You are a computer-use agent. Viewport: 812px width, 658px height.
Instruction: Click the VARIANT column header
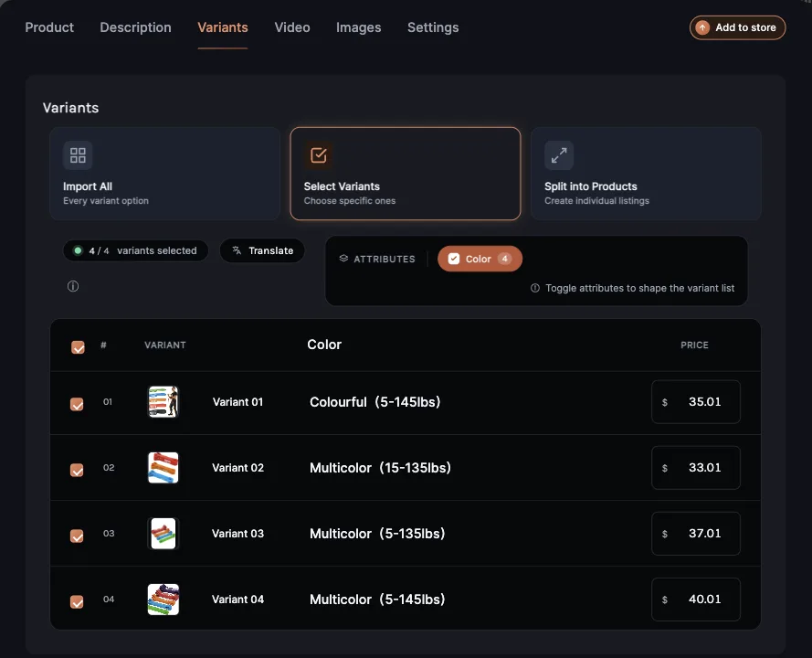(164, 345)
